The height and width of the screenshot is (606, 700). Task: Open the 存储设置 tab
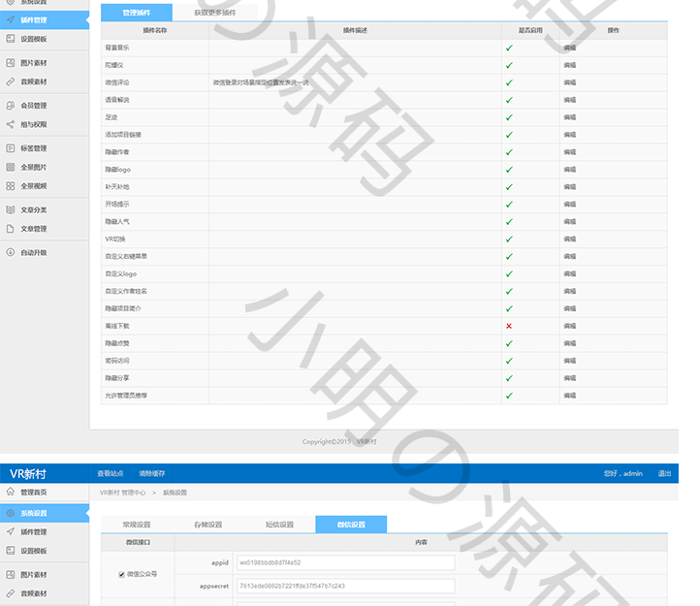[208, 525]
